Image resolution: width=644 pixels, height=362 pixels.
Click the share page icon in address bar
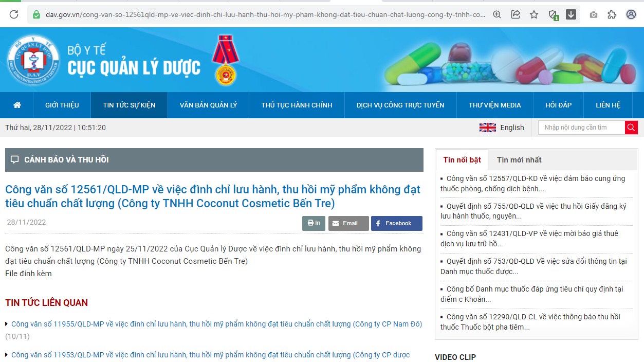click(x=516, y=14)
